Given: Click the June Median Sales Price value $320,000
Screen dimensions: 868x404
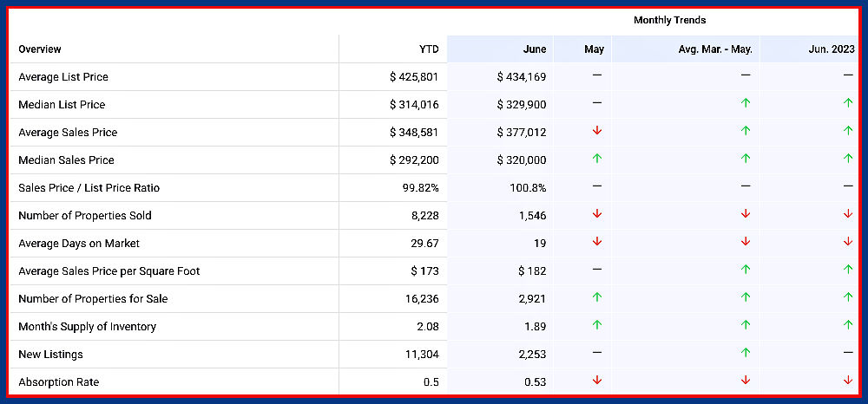Looking at the screenshot, I should click(x=522, y=160).
